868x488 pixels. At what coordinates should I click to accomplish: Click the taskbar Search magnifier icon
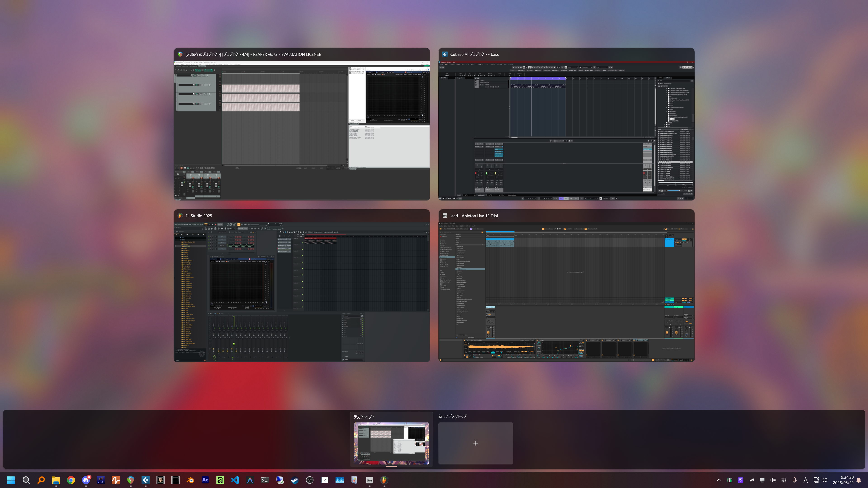[x=26, y=480]
